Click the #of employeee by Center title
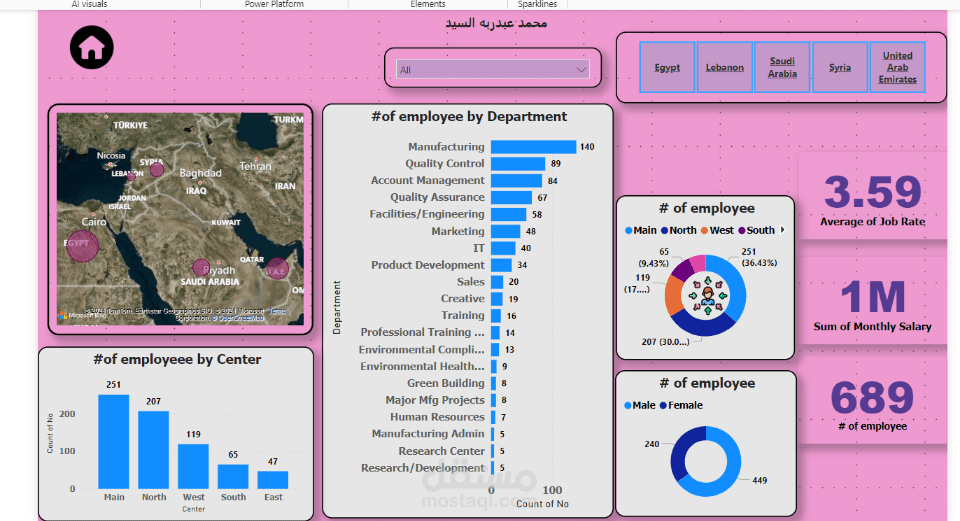 click(x=177, y=359)
